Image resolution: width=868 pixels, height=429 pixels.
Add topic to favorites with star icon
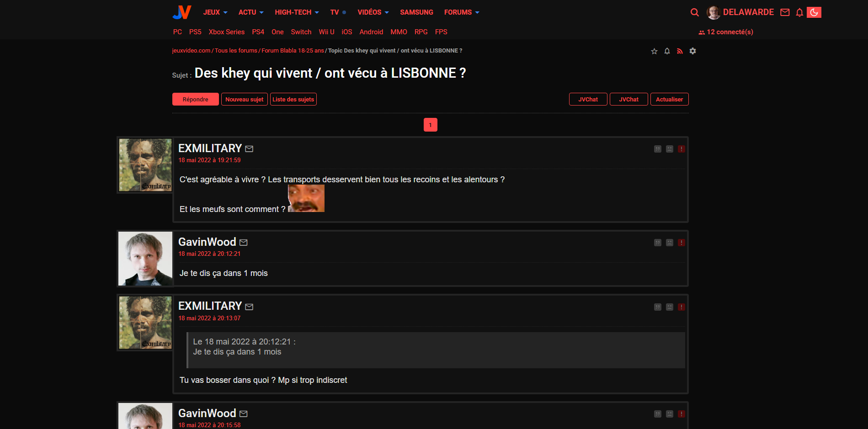[654, 51]
